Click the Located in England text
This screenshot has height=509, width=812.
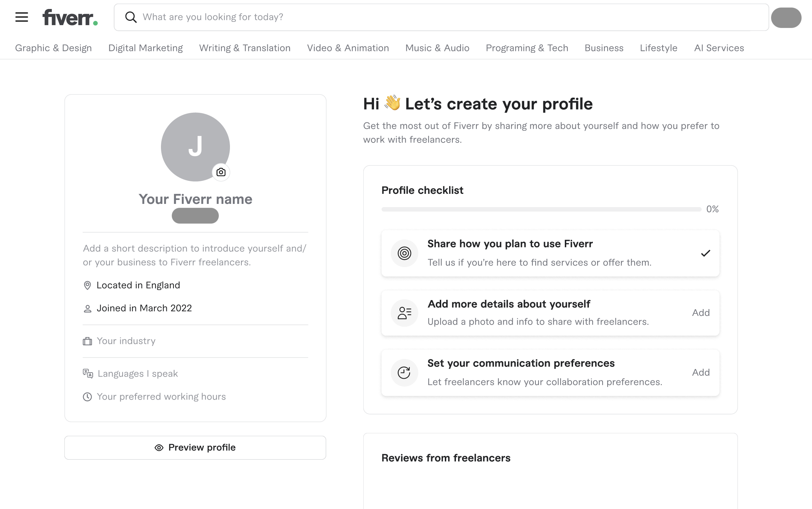click(138, 285)
